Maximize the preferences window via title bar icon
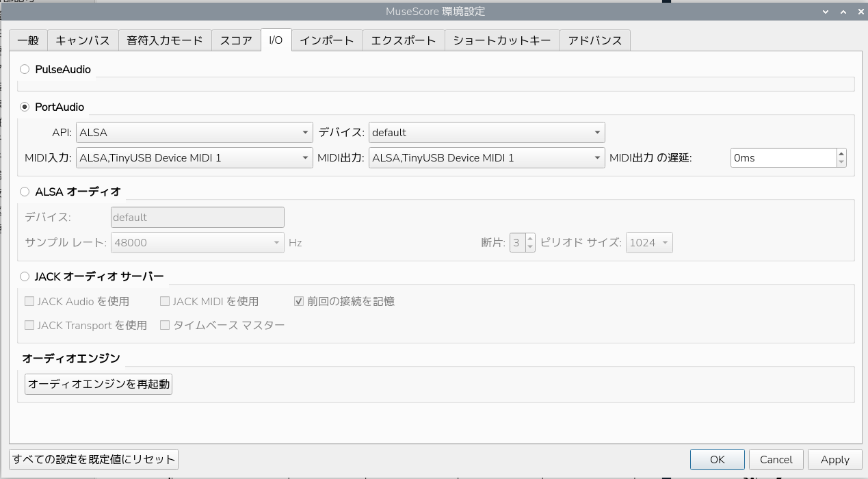The height and width of the screenshot is (479, 868). [843, 12]
